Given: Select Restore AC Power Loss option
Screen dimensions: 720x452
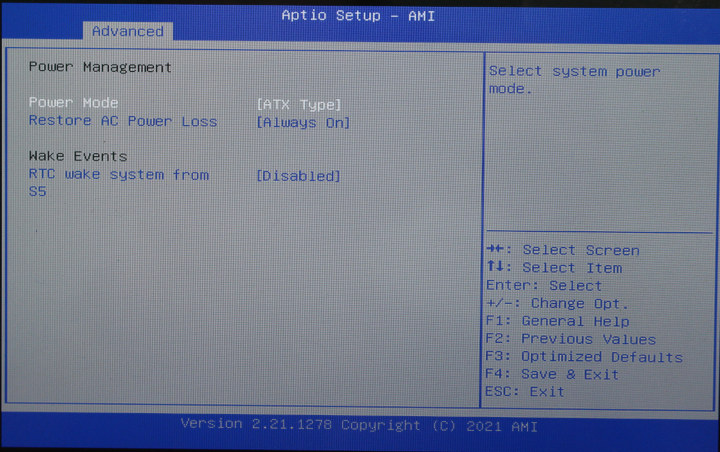Looking at the screenshot, I should pyautogui.click(x=123, y=121).
